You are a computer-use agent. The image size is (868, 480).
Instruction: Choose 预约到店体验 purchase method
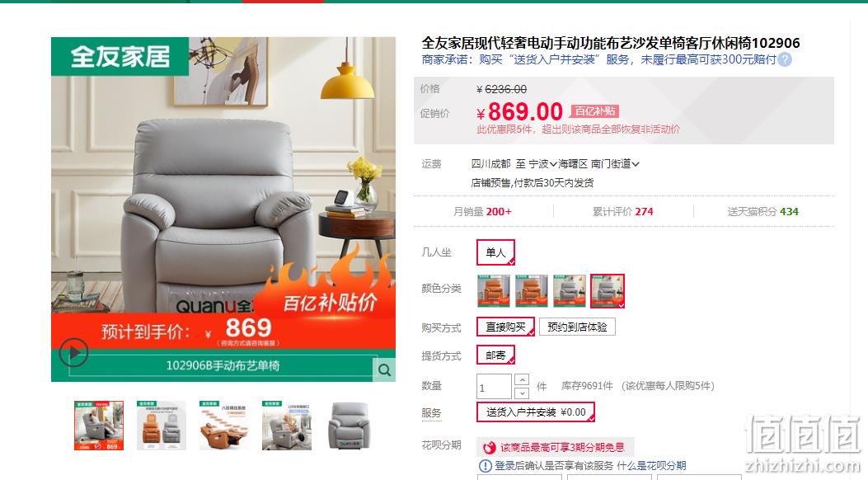click(577, 327)
